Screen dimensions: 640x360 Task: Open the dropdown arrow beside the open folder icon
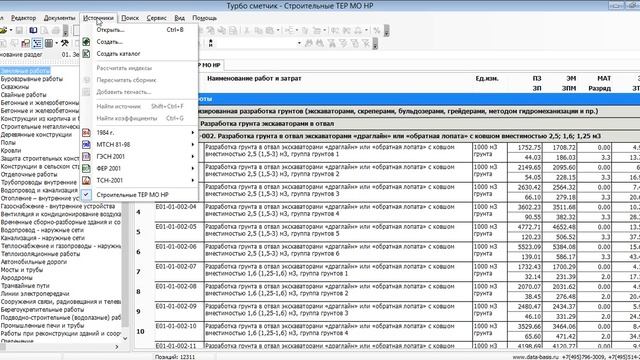(x=11, y=30)
